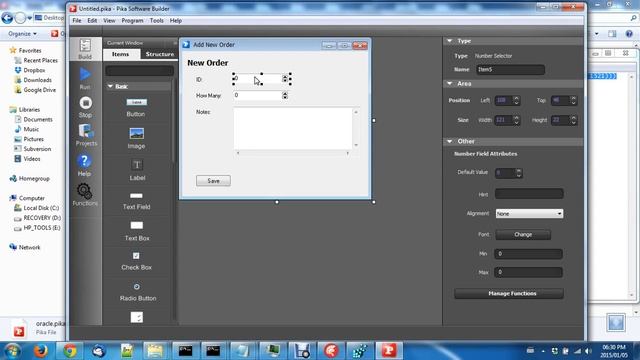Select the Button item in palette

pos(136,107)
